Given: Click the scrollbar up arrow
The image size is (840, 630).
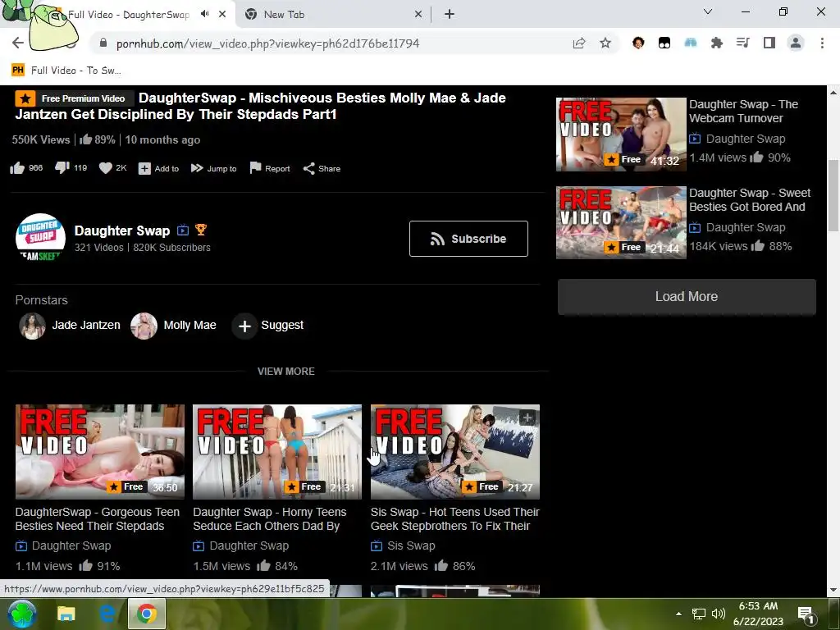Looking at the screenshot, I should (833, 92).
